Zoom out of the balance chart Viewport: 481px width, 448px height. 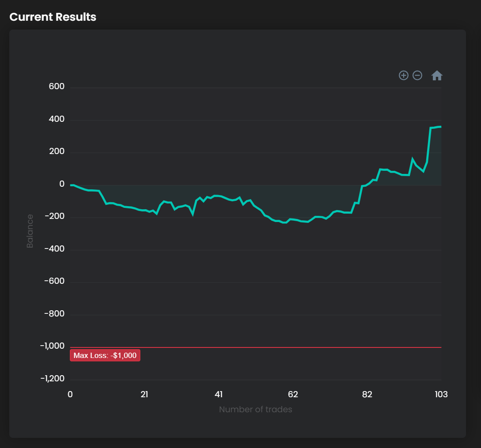tap(417, 75)
